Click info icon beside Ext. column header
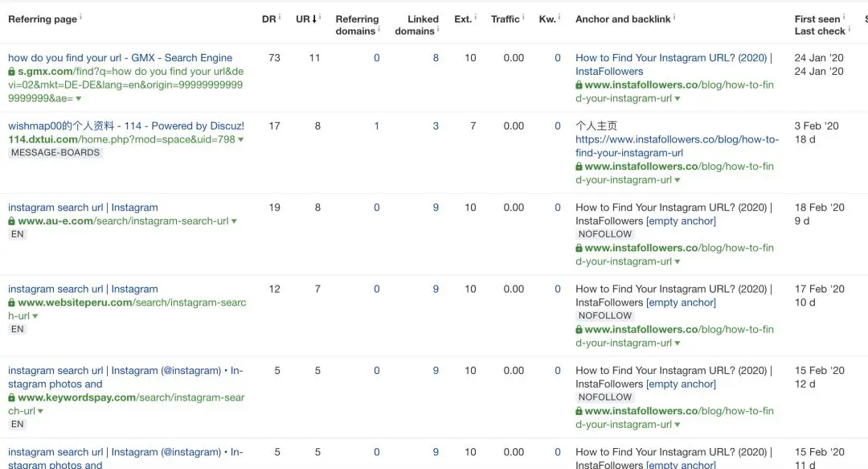This screenshot has width=868, height=469. [475, 16]
